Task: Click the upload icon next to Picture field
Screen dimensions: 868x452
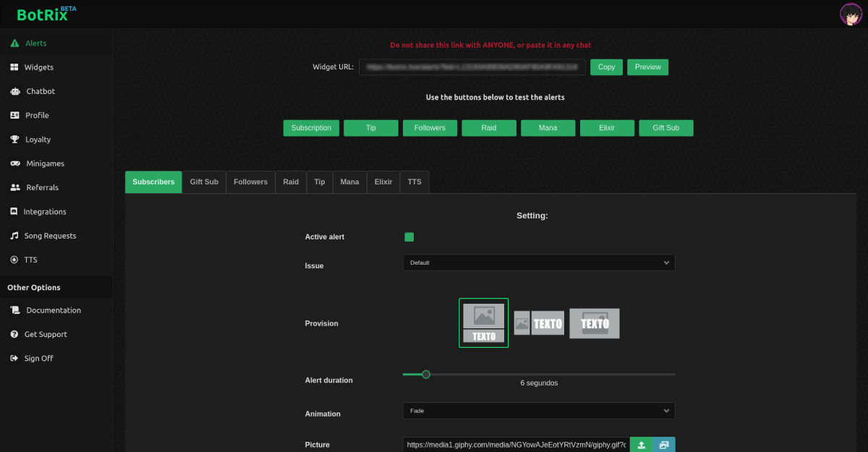Action: tap(640, 444)
